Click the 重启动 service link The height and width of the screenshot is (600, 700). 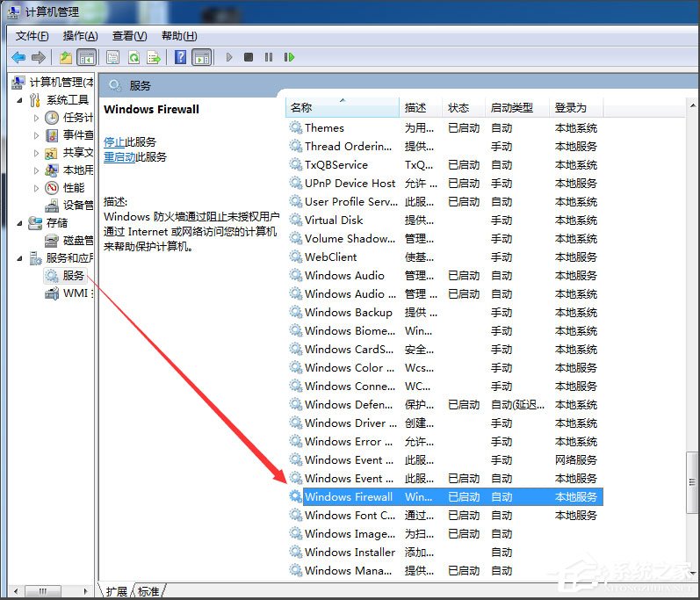(119, 156)
